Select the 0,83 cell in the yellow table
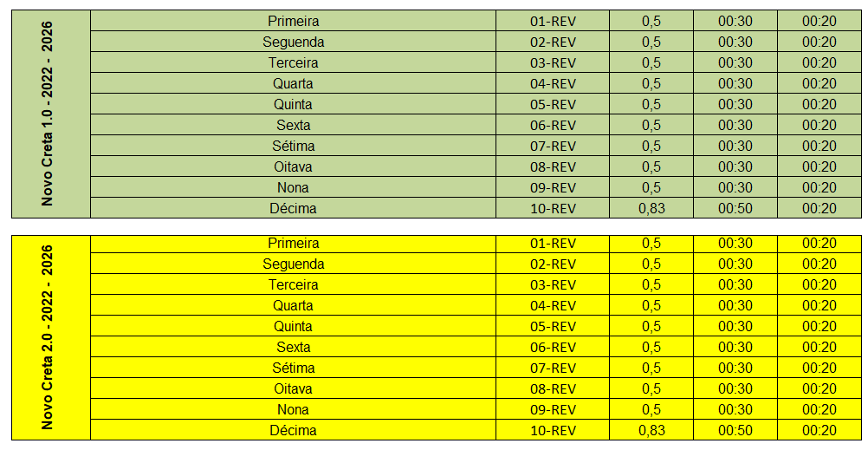Image resolution: width=868 pixels, height=450 pixels. coord(651,430)
